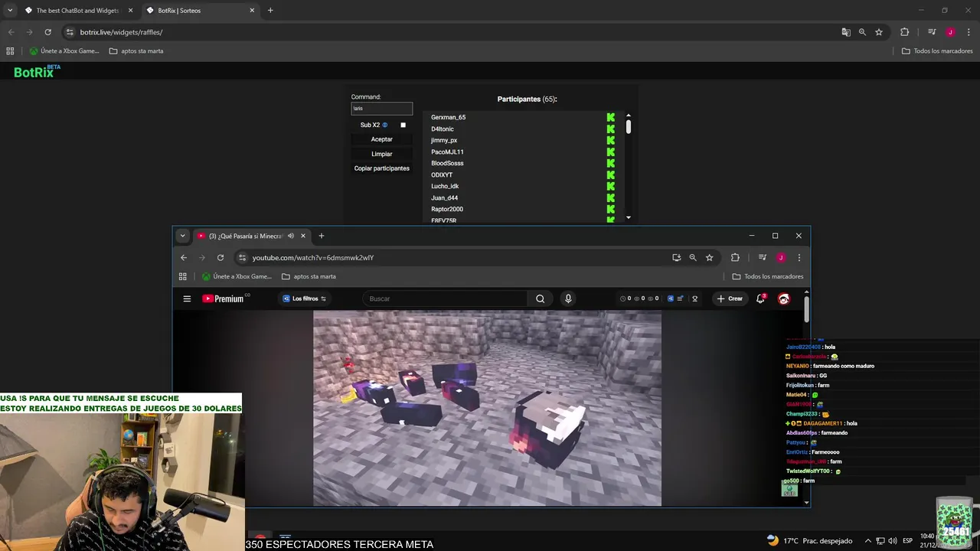Open media controls icon in BotRix window toolbar
This screenshot has width=980, height=551.
point(932,32)
